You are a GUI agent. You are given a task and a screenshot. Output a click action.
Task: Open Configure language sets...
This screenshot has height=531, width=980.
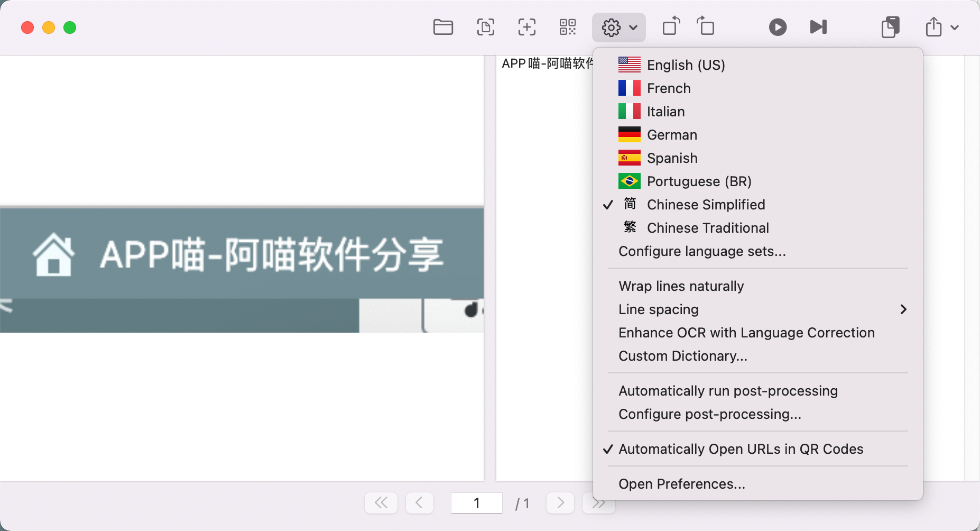[x=758, y=251]
